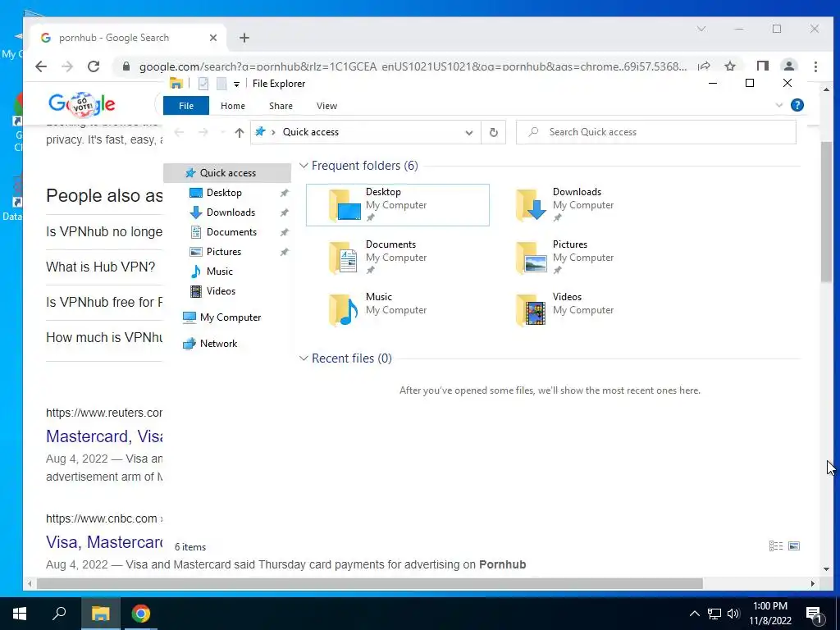Open the notification center icon

[x=814, y=614]
